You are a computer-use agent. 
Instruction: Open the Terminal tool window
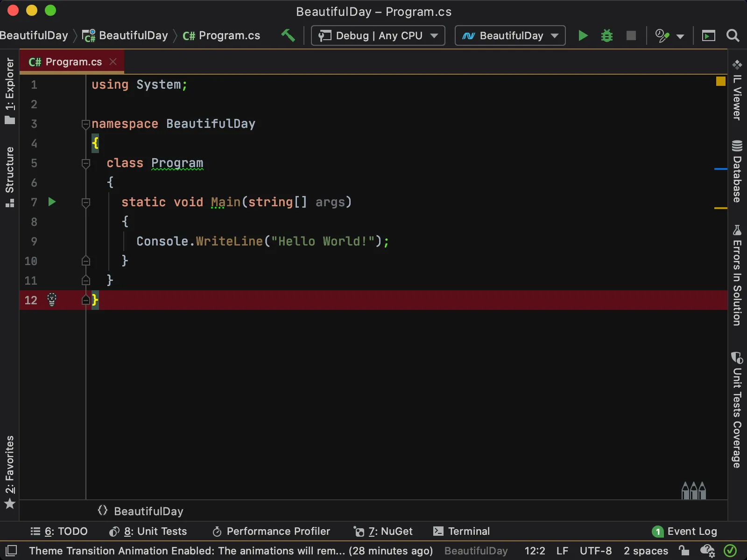click(x=462, y=531)
